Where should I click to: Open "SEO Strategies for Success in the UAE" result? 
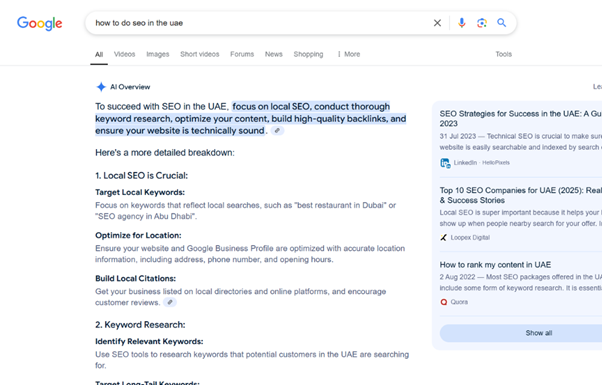click(x=521, y=118)
